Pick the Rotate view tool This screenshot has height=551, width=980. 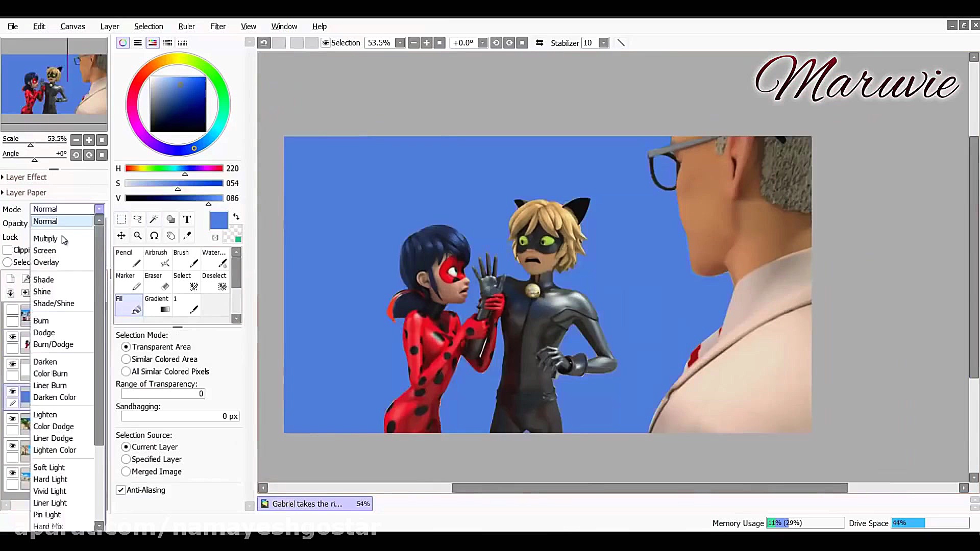(154, 236)
